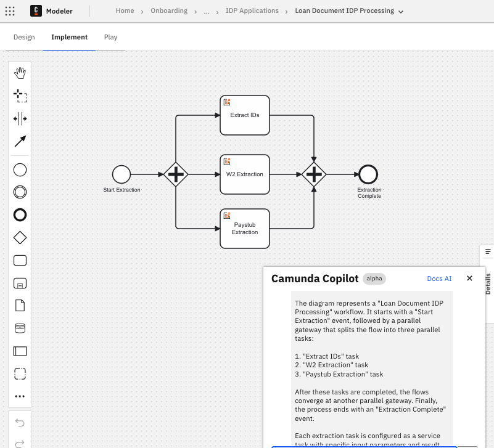Select the Extraction Complete end event

click(x=368, y=174)
